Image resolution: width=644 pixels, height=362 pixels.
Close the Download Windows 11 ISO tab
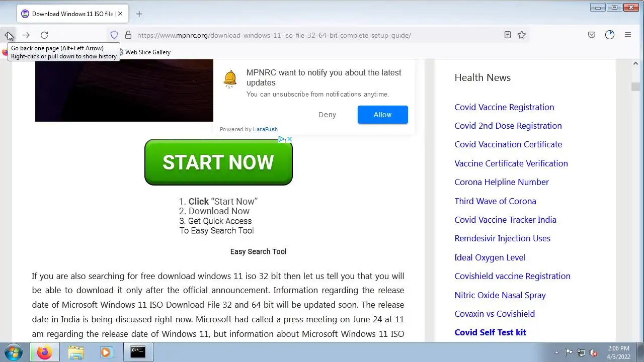tap(120, 14)
